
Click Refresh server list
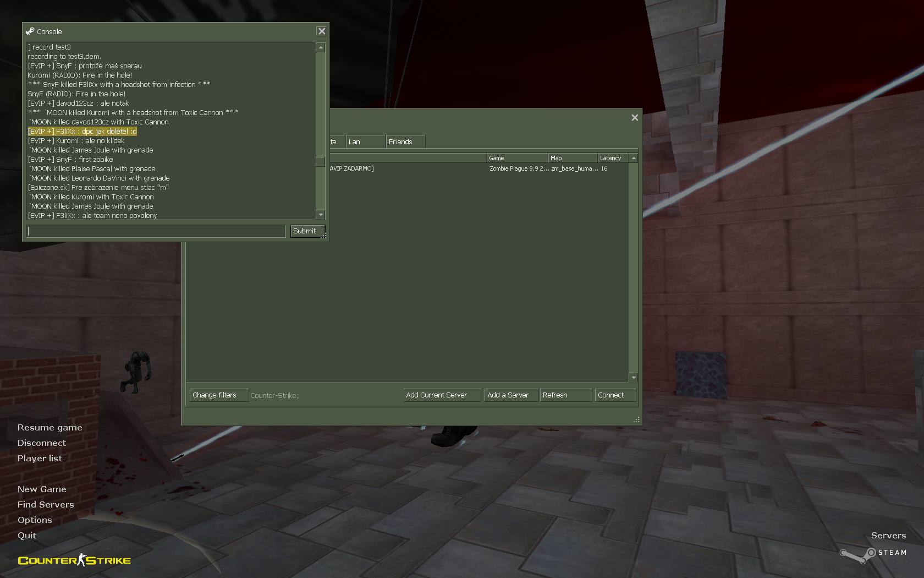coord(565,395)
